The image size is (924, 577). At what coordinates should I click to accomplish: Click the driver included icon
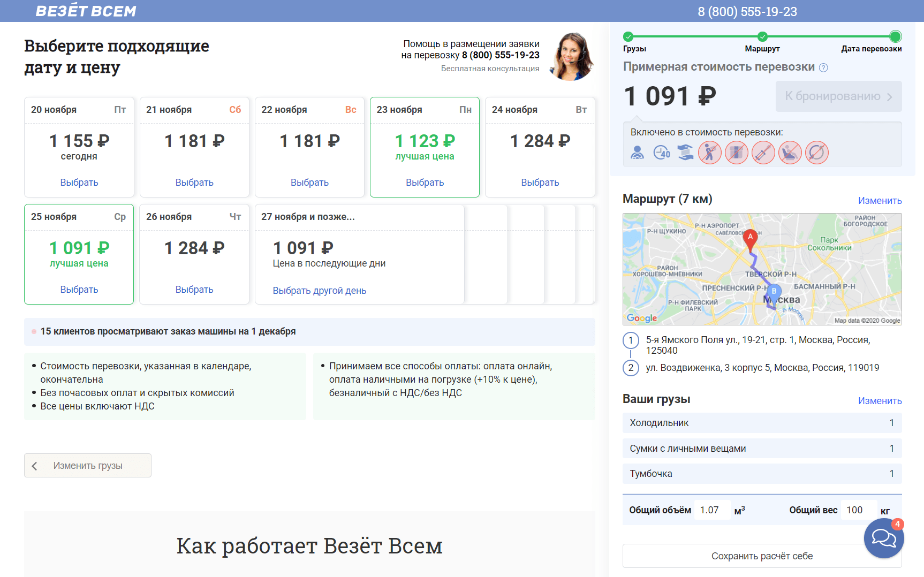pos(637,153)
